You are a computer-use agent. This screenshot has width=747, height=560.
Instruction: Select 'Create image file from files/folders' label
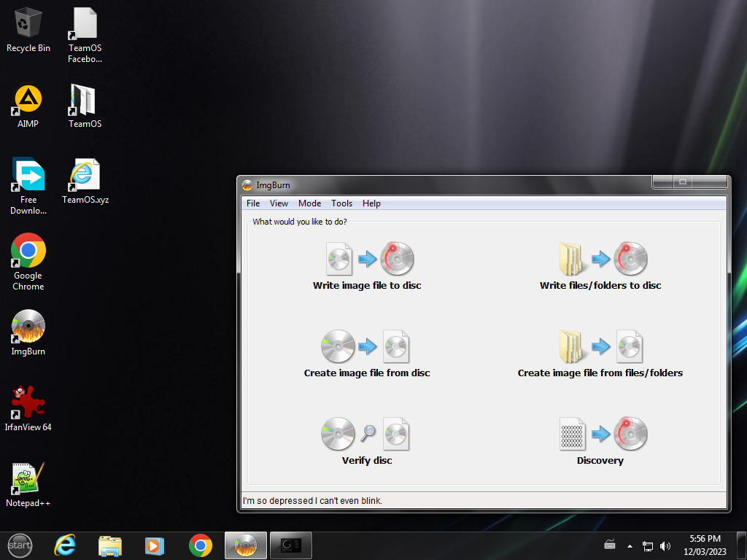coord(600,373)
